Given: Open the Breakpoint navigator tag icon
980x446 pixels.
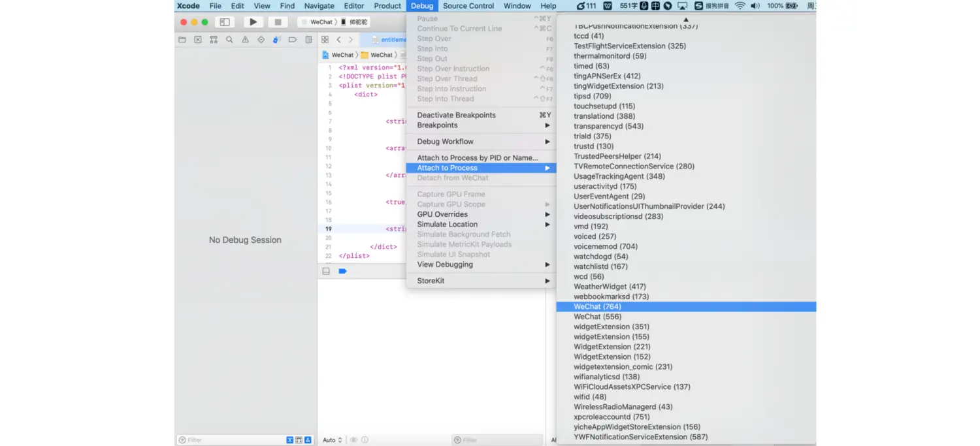Looking at the screenshot, I should coord(292,40).
